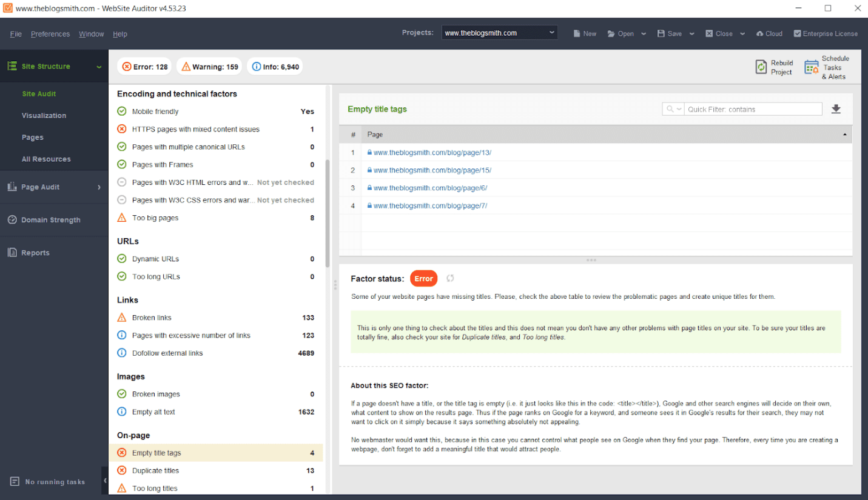Image resolution: width=868 pixels, height=500 pixels.
Task: Select the Dynamic URLs row
Action: coord(216,259)
